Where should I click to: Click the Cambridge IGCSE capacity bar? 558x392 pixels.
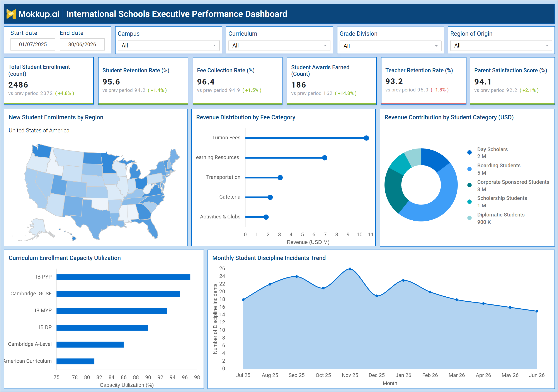[x=118, y=294]
